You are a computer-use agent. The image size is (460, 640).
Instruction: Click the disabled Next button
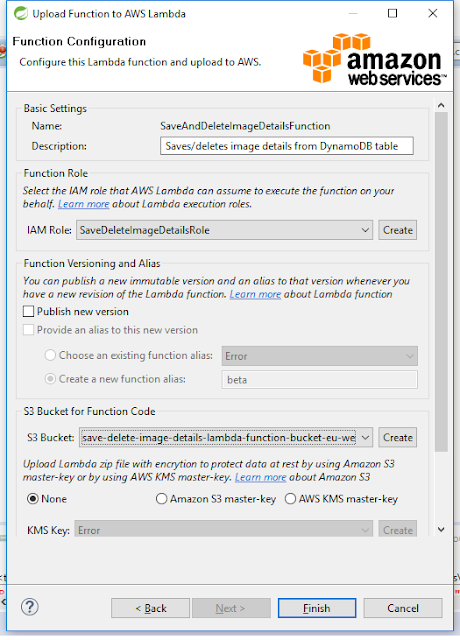pyautogui.click(x=231, y=608)
